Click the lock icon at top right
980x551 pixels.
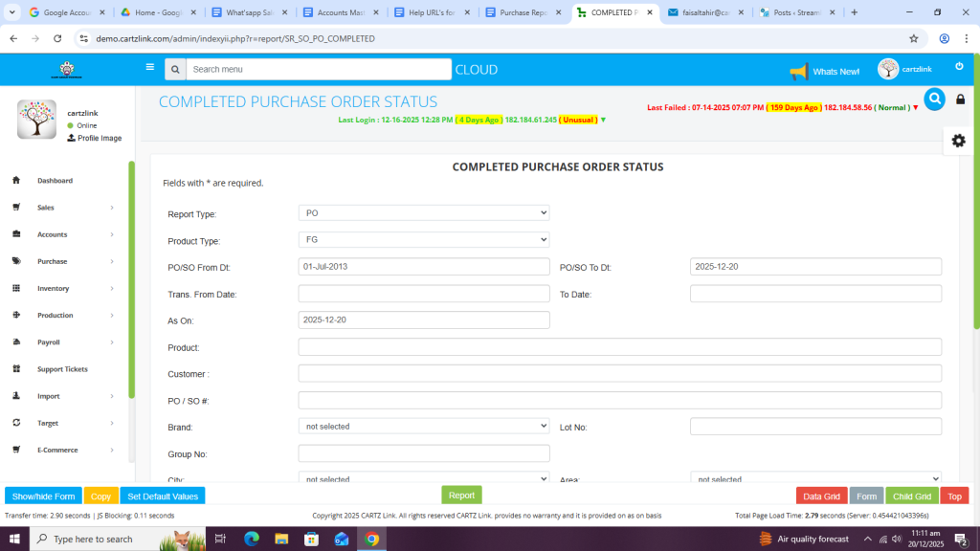tap(960, 99)
